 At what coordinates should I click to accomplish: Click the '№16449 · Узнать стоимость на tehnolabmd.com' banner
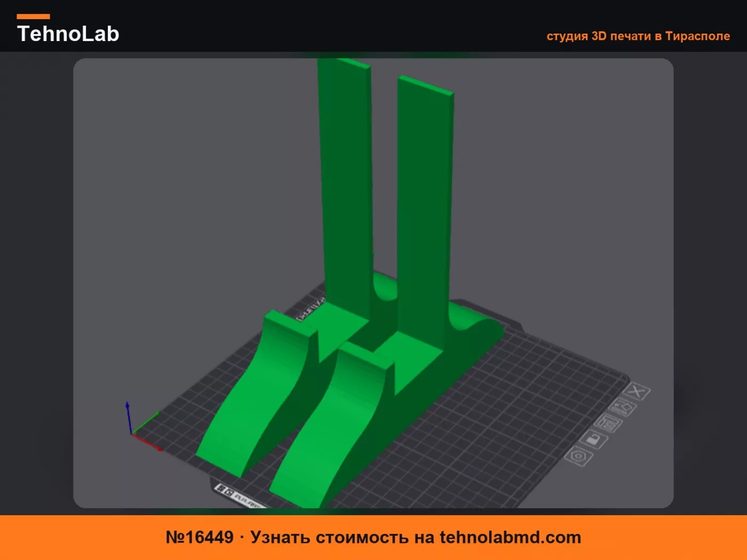[373, 537]
